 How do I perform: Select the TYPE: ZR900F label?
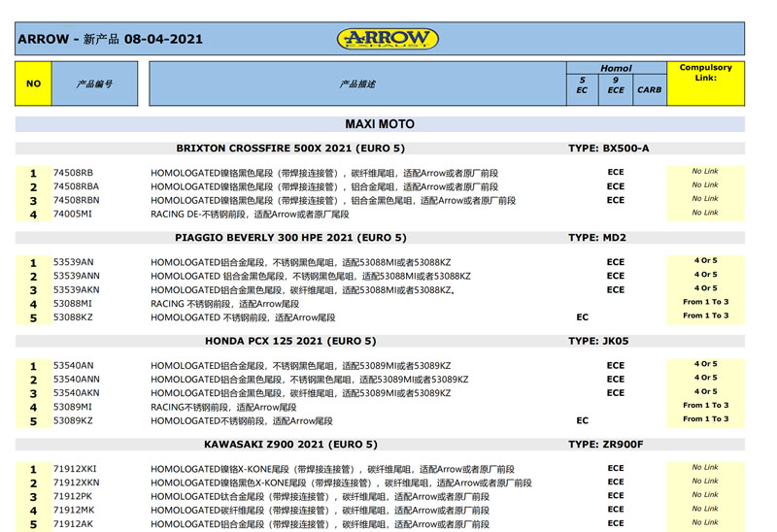pos(605,445)
